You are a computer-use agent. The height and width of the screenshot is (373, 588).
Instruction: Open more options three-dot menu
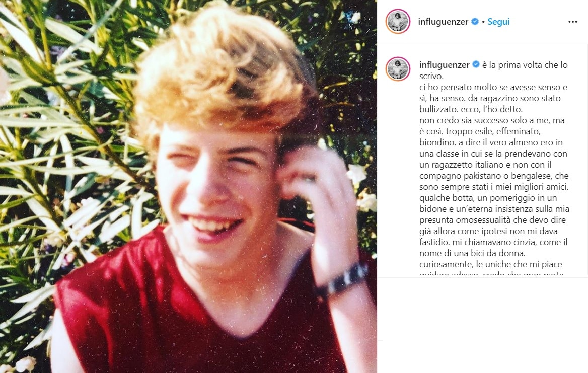click(x=572, y=22)
